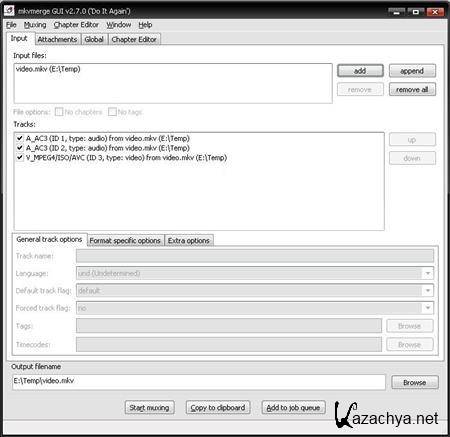Screen dimensions: 450x437
Task: Maximize the mkvmerge GUI window
Action: 416,12
